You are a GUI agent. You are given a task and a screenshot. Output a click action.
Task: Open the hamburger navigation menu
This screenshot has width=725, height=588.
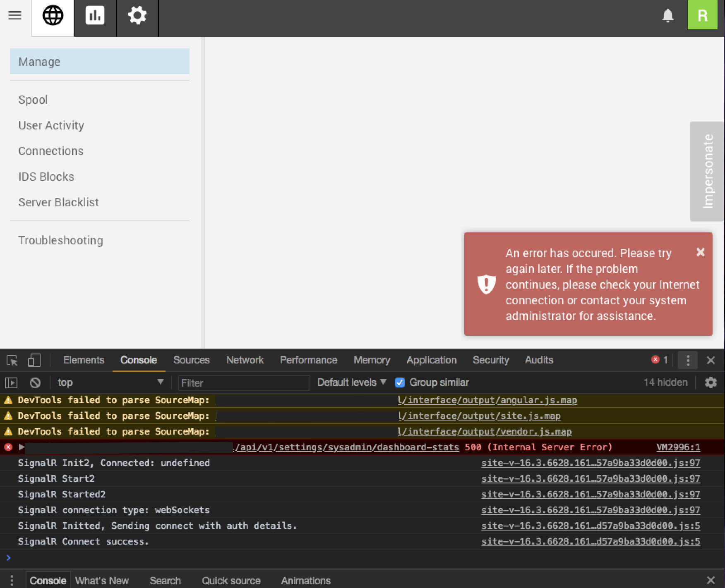click(x=15, y=16)
